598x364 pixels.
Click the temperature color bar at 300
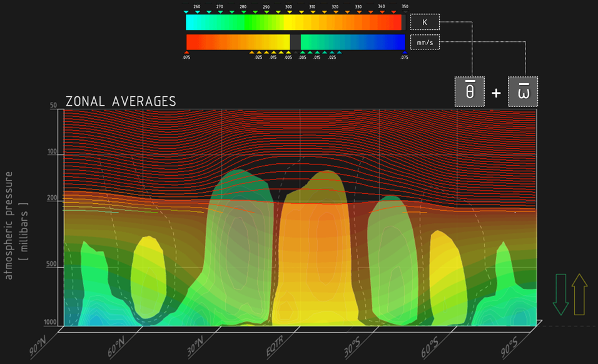point(288,23)
